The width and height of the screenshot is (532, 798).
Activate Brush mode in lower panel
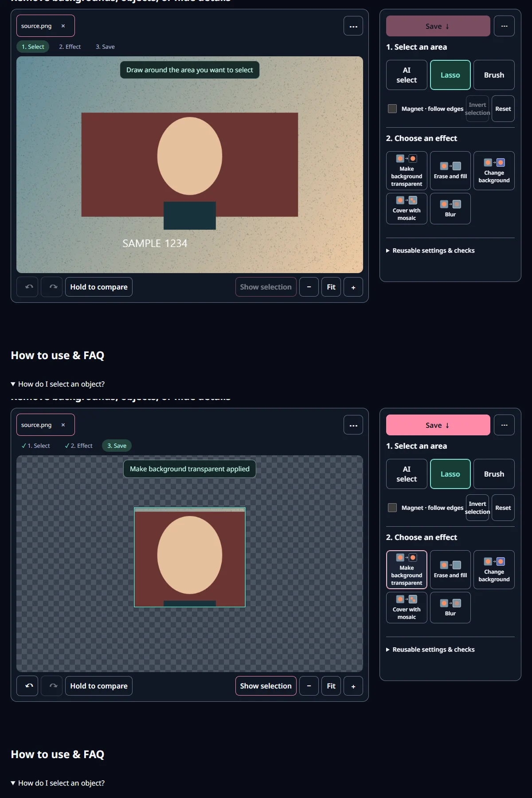pyautogui.click(x=494, y=474)
